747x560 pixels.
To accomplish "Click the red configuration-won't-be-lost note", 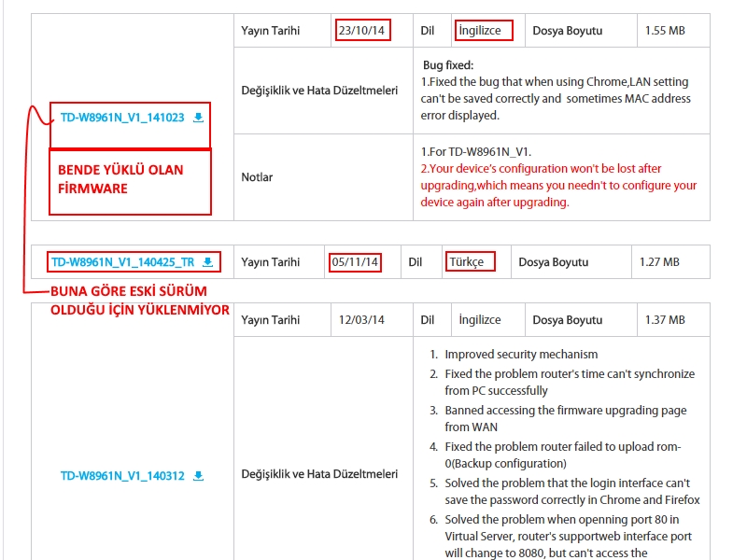I will (x=558, y=185).
